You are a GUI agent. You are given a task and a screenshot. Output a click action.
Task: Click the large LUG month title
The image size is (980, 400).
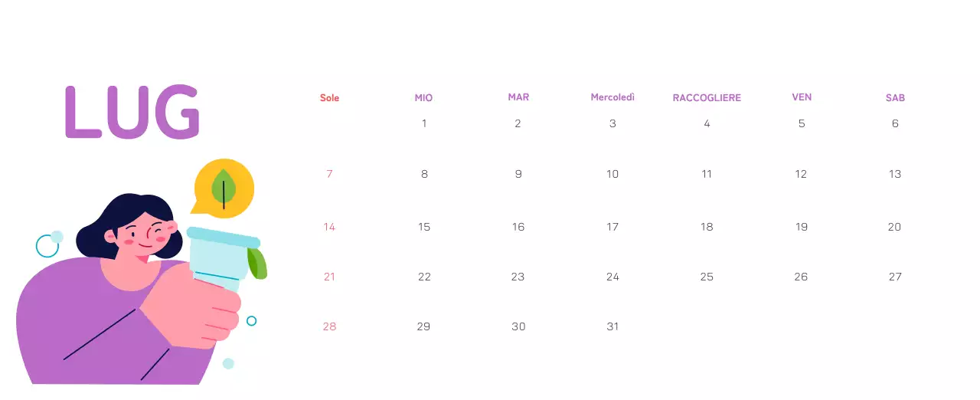[132, 113]
